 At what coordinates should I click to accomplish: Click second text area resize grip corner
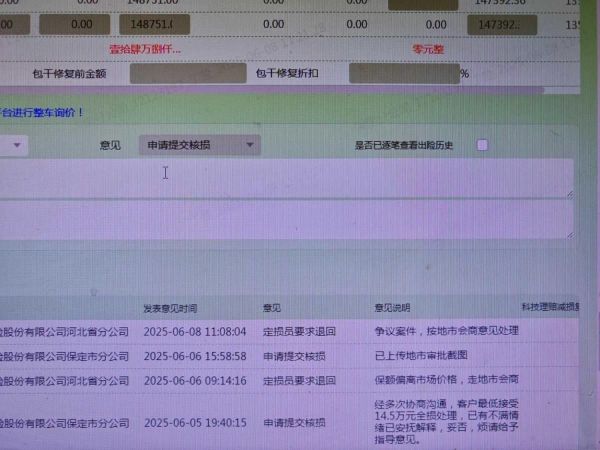pos(570,235)
